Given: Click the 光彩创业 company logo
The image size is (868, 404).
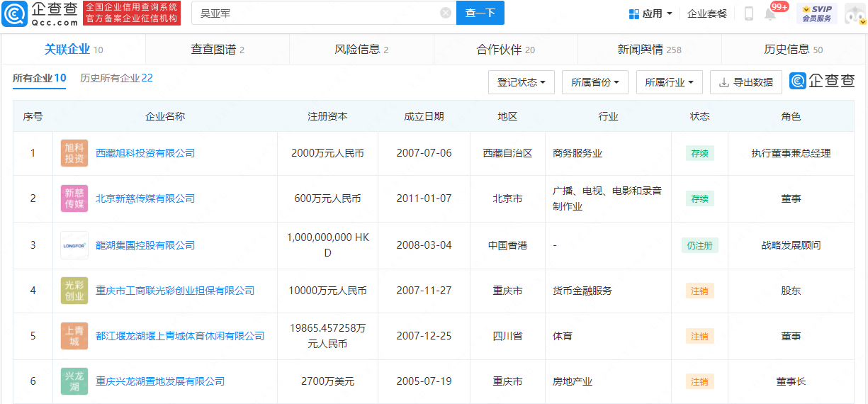Looking at the screenshot, I should (x=74, y=291).
